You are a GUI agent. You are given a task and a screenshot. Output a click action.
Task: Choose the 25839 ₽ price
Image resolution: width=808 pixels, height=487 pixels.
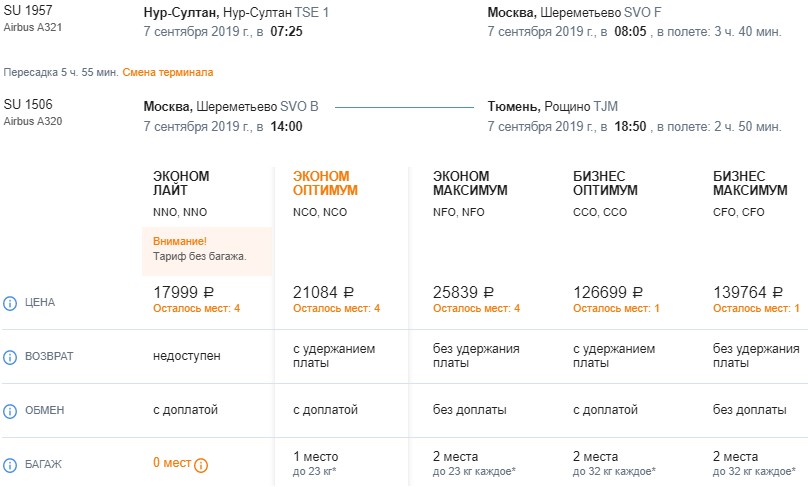[x=464, y=293]
